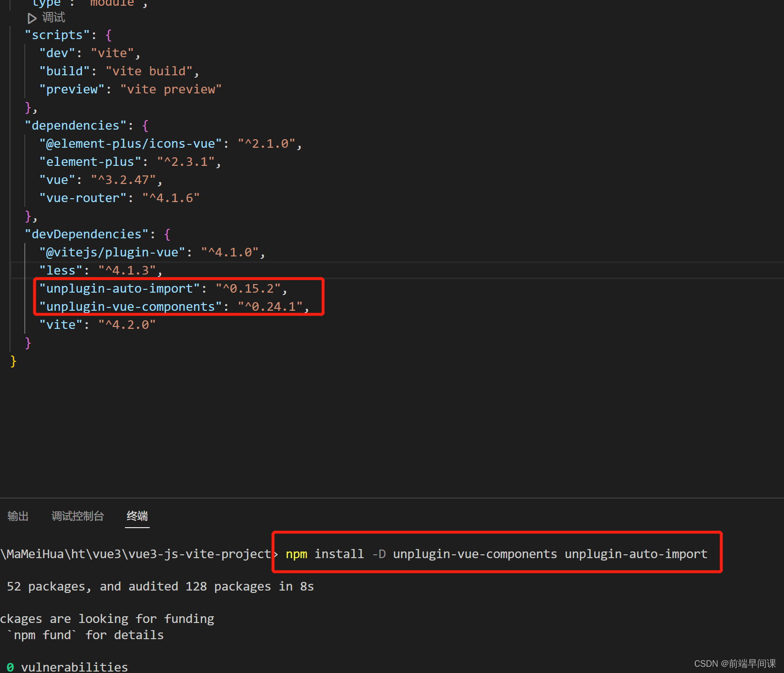784x673 pixels.
Task: Click the "dev": "vite" line
Action: point(90,53)
